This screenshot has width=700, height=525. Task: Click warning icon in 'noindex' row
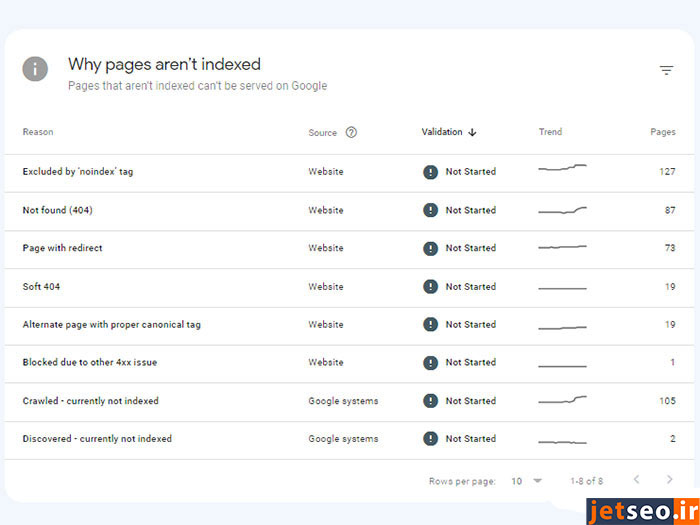coord(430,172)
